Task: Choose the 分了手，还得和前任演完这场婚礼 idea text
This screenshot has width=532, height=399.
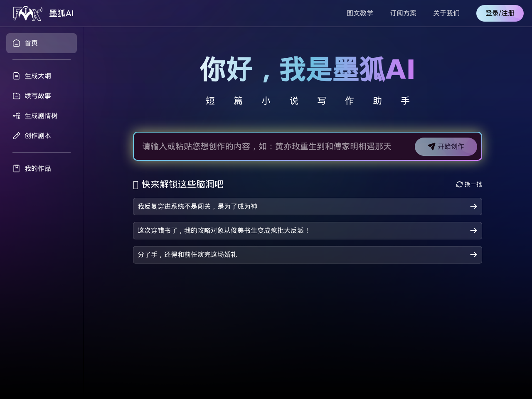Action: click(x=187, y=255)
